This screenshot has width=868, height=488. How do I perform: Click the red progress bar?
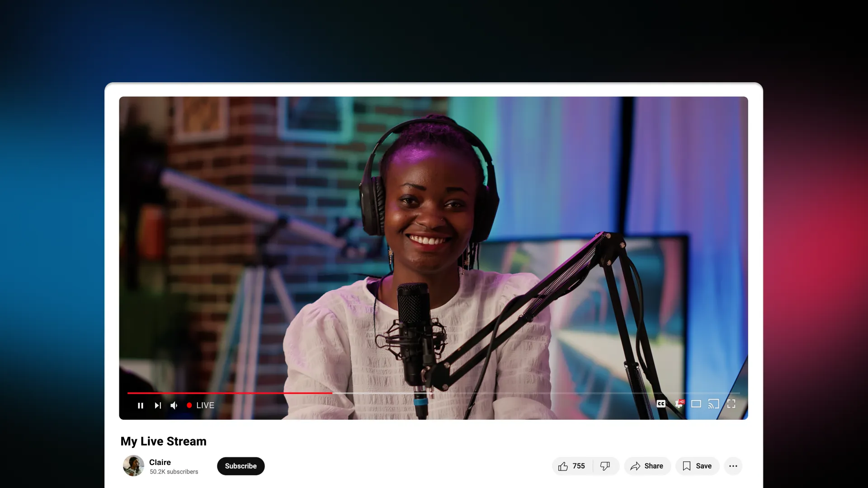230,393
